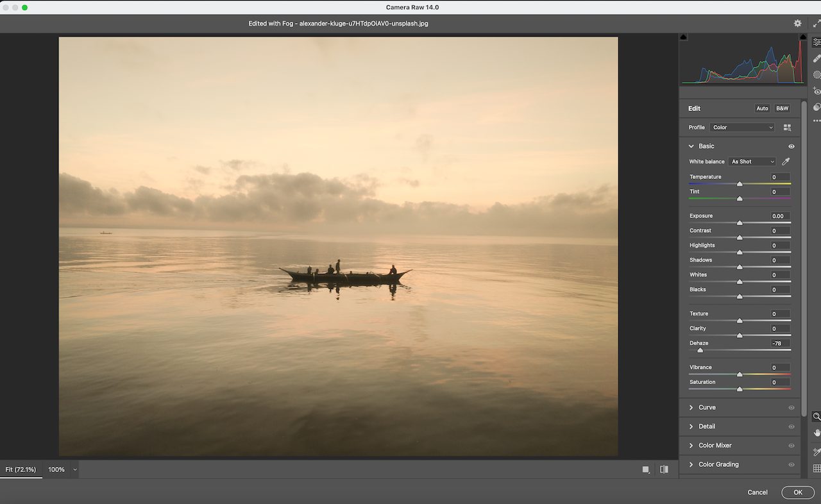Image resolution: width=821 pixels, height=504 pixels.
Task: Open zoom level dropdown arrow
Action: coord(75,469)
